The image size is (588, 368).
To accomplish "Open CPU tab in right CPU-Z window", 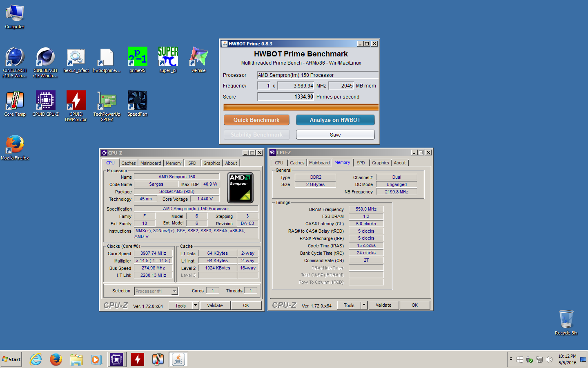I will (x=279, y=163).
